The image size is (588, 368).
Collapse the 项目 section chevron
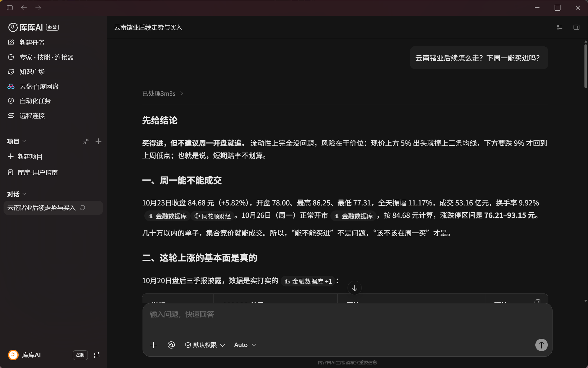[x=25, y=141]
